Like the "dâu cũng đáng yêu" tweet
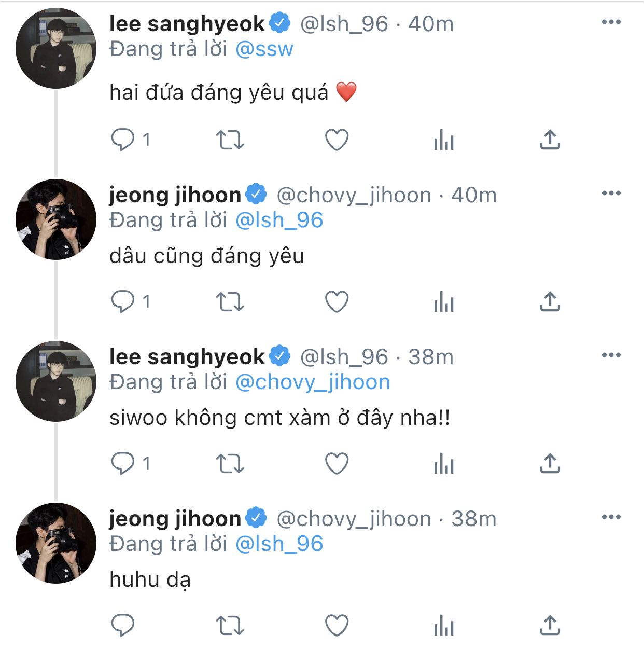The image size is (644, 649). [337, 301]
